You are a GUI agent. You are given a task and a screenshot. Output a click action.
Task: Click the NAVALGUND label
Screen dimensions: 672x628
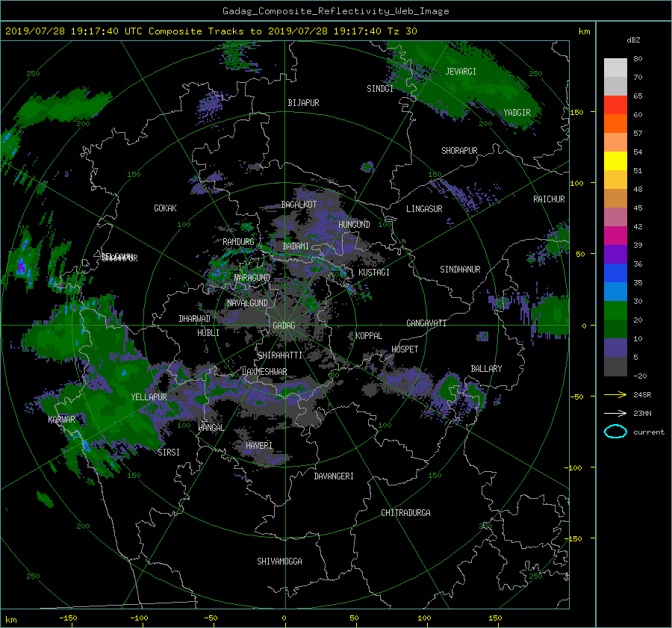(247, 303)
